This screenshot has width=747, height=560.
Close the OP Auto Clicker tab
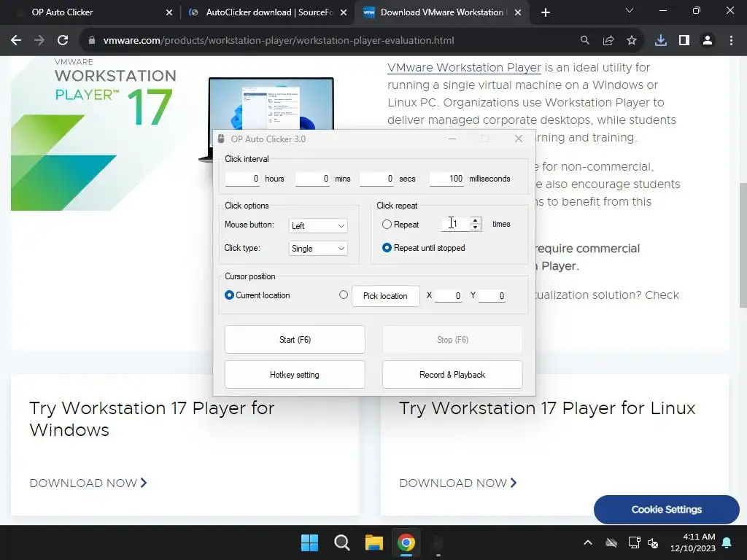pos(169,12)
